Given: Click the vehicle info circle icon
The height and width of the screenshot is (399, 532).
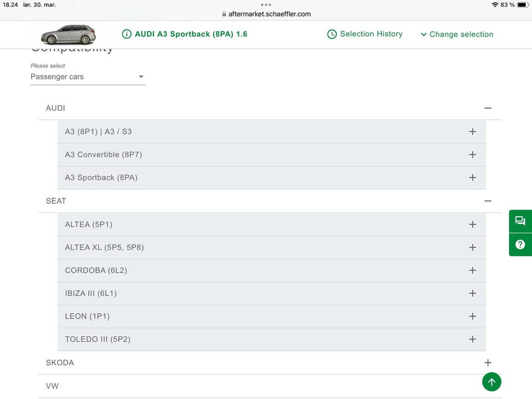Looking at the screenshot, I should (x=126, y=34).
